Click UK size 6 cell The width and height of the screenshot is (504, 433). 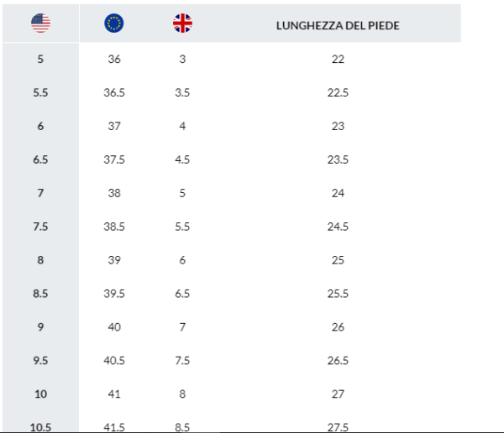click(182, 260)
